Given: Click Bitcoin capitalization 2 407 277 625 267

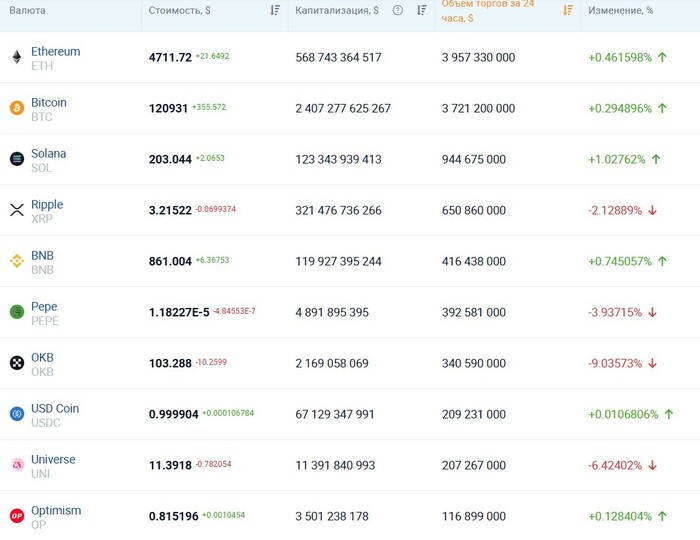Looking at the screenshot, I should point(343,108).
